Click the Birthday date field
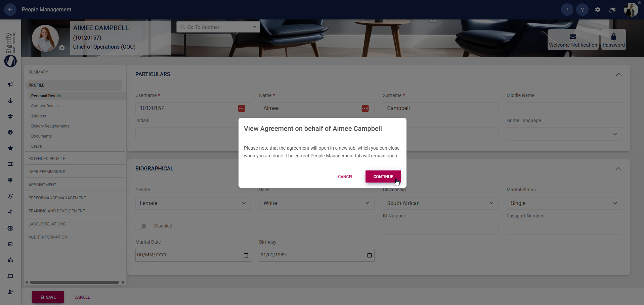The width and height of the screenshot is (644, 305). coord(316,255)
